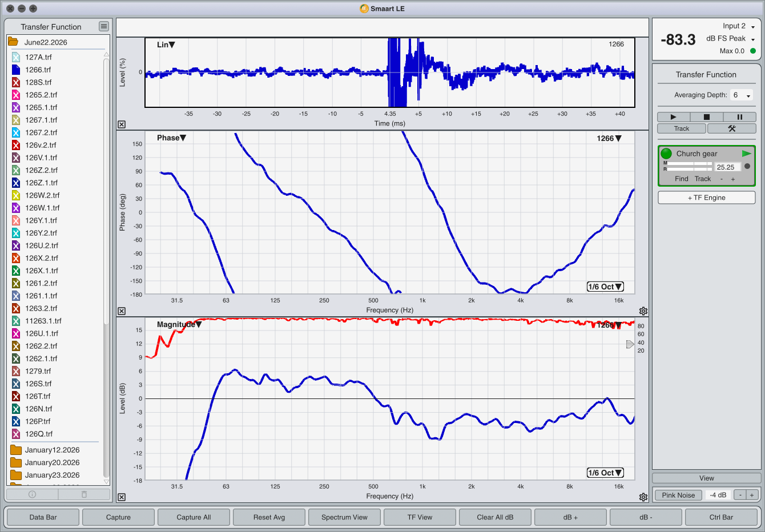This screenshot has width=765, height=532.
Task: Open phase graph gear settings
Action: 643,311
